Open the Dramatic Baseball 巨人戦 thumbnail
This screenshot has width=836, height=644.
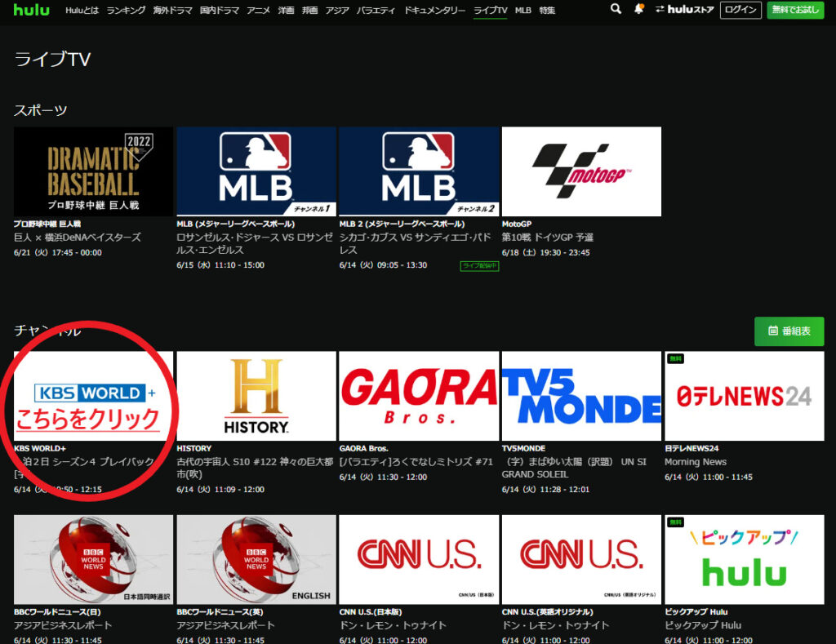[93, 171]
